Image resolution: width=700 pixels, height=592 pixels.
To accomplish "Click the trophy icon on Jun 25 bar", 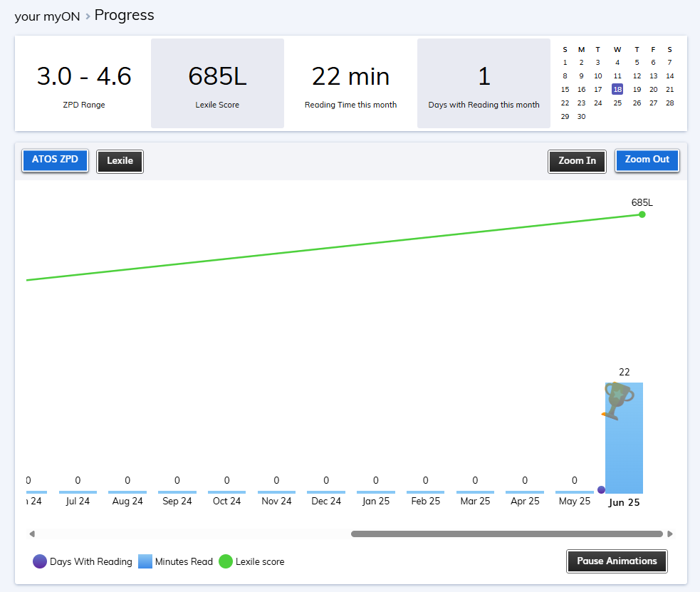I will point(618,401).
